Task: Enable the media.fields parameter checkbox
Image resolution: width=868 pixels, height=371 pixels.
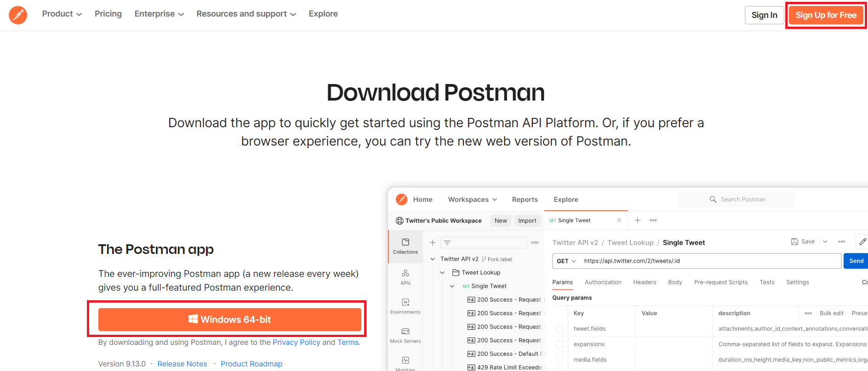Action: coord(560,360)
